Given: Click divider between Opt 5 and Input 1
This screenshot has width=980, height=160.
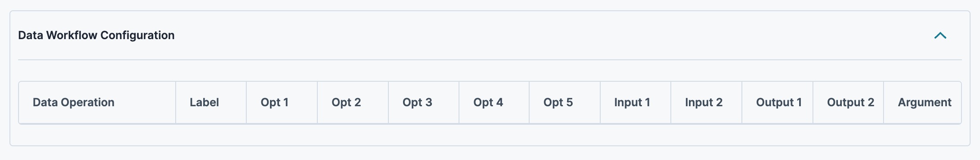Looking at the screenshot, I should tap(600, 102).
